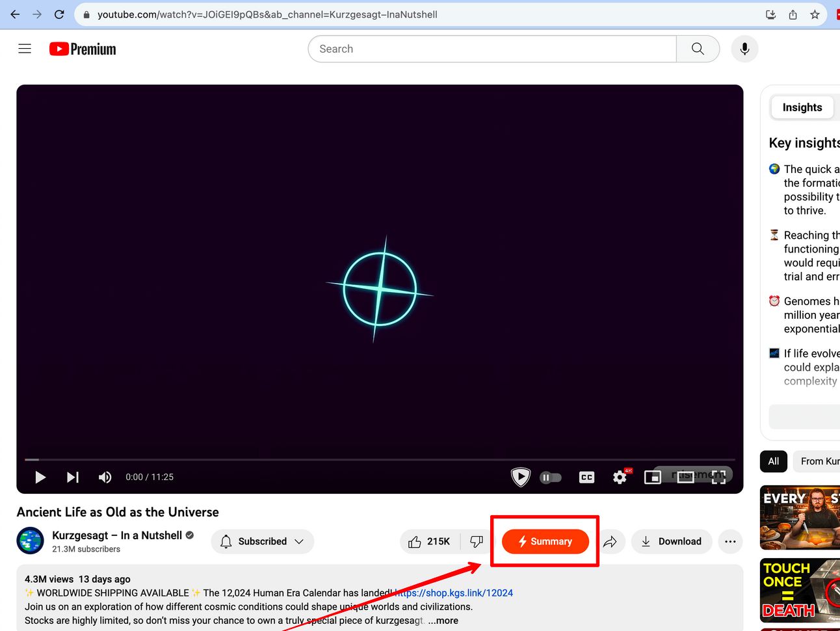The width and height of the screenshot is (840, 631).
Task: Click the 21.3M subscribers text
Action: [x=86, y=549]
